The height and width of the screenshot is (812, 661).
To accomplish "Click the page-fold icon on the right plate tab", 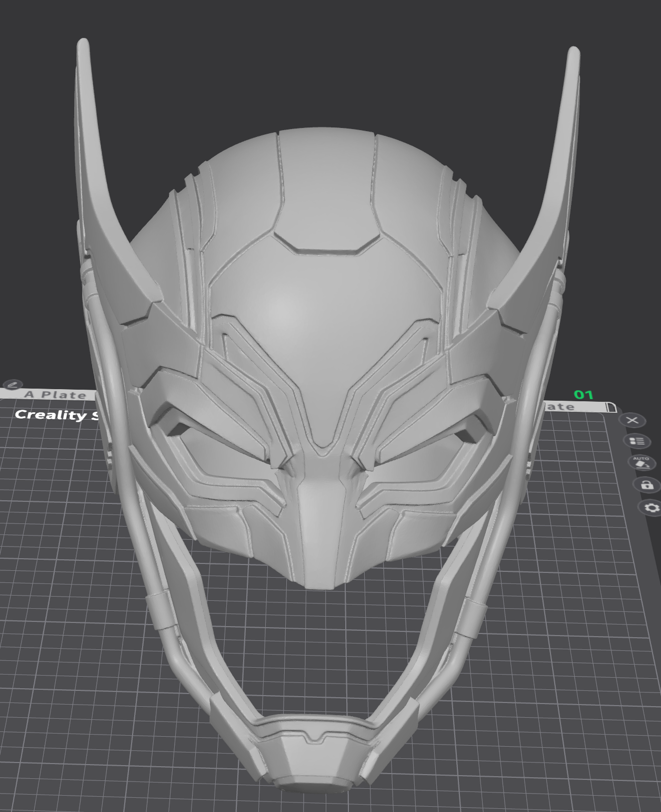I will 611,407.
